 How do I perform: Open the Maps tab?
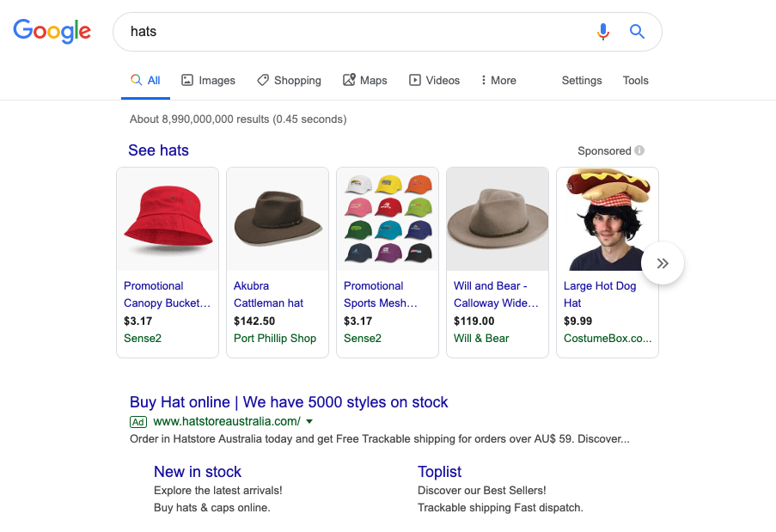(x=364, y=80)
